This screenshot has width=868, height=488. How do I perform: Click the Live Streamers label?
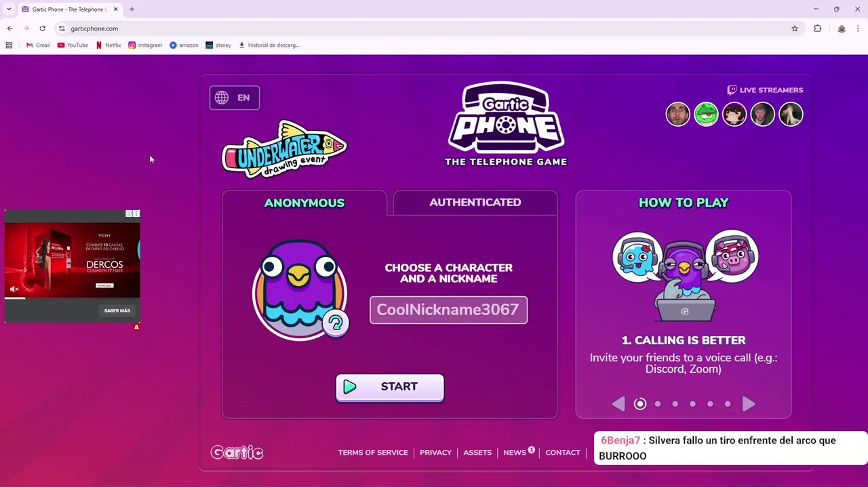pyautogui.click(x=765, y=90)
